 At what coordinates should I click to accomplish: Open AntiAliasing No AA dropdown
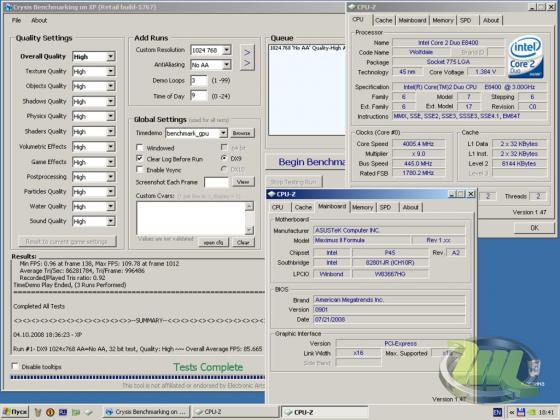pos(226,65)
